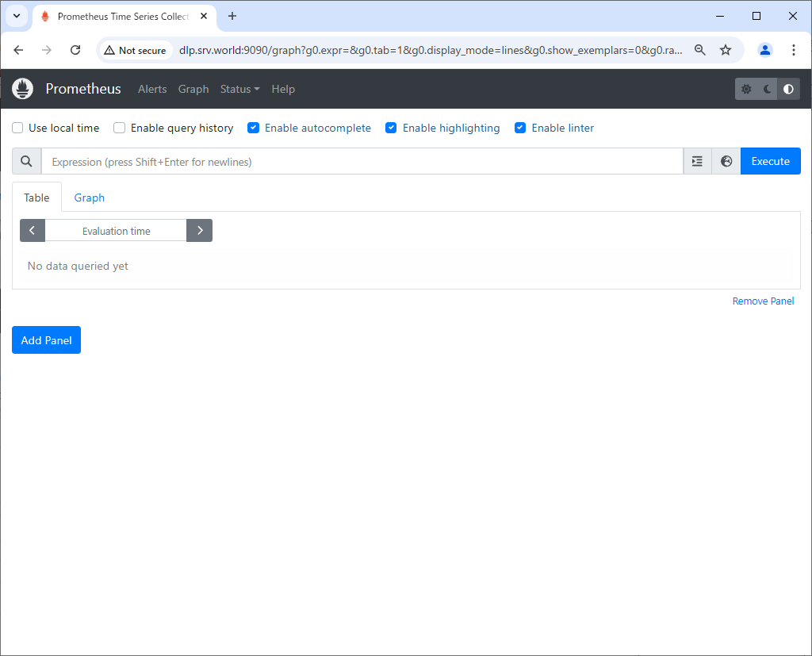
Task: Click the Prometheus brand title
Action: [x=82, y=89]
